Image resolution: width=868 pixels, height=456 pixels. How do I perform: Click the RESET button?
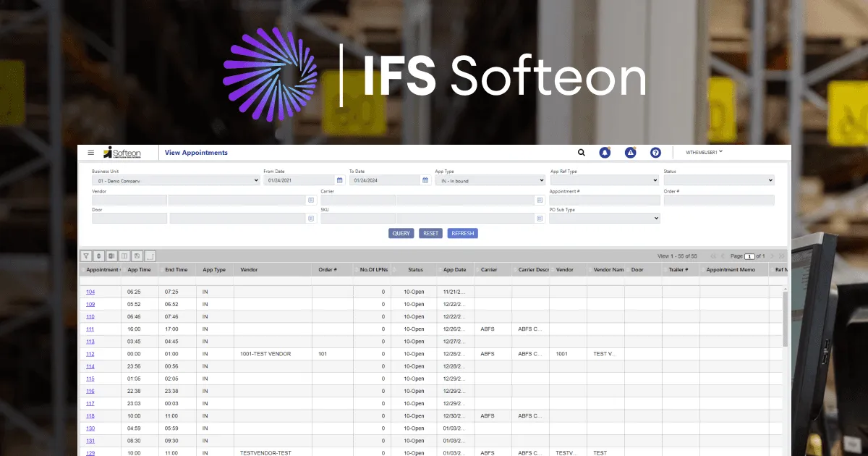[x=430, y=233]
